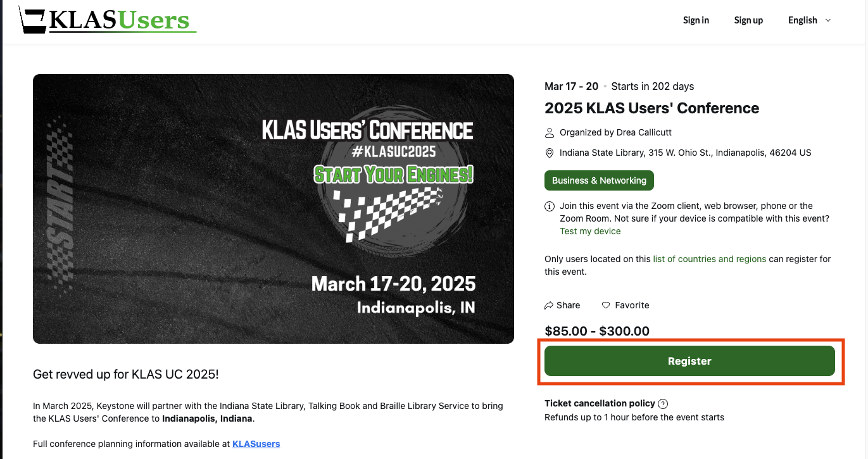Expand the chevron beside English

coord(827,20)
